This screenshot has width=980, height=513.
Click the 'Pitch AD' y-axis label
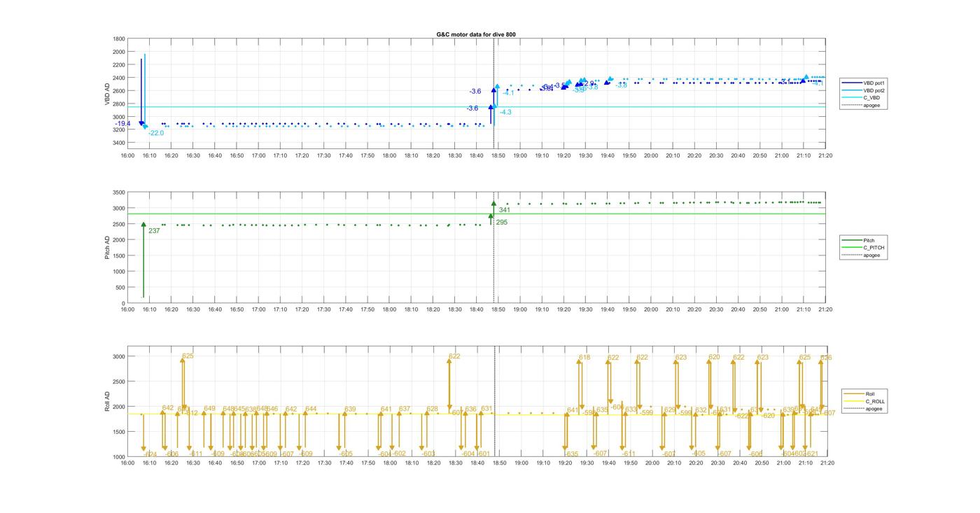pyautogui.click(x=107, y=248)
